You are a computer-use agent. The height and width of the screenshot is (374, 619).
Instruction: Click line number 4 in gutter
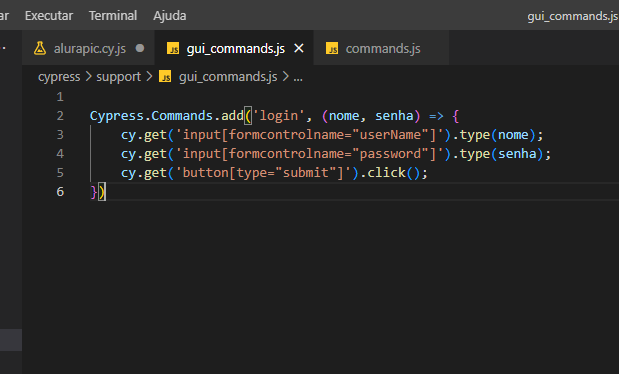coord(60,154)
